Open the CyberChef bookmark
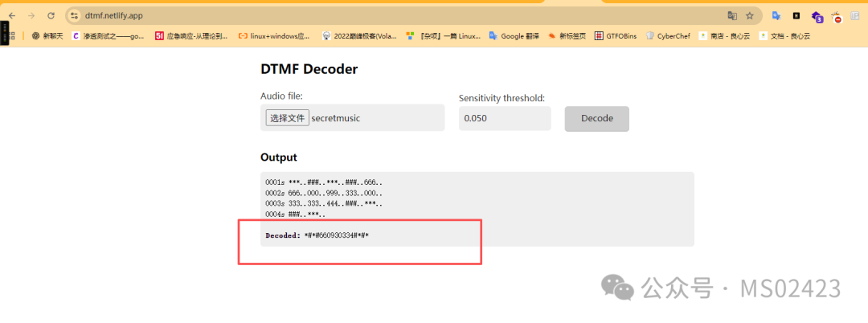 (x=668, y=36)
